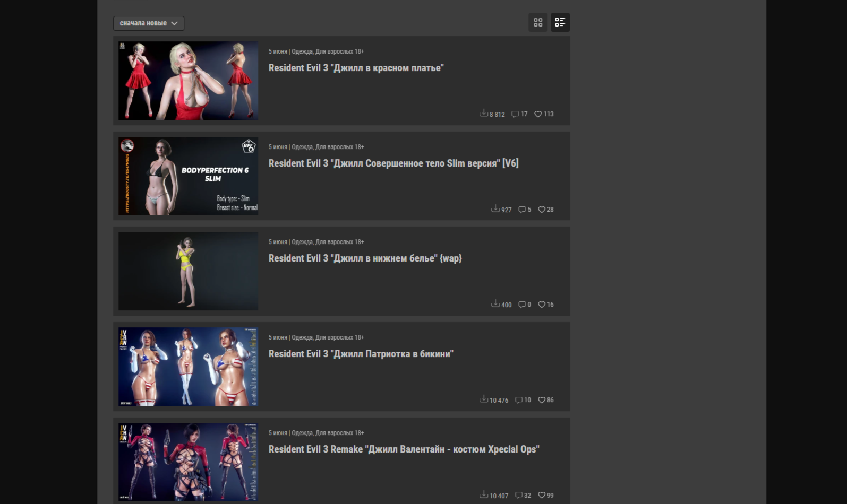Viewport: 847px width, 504px height.
Task: Switch to grid view layout
Action: (538, 22)
